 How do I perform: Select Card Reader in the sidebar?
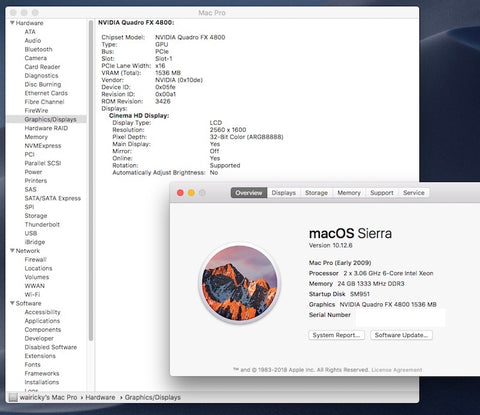tap(42, 67)
